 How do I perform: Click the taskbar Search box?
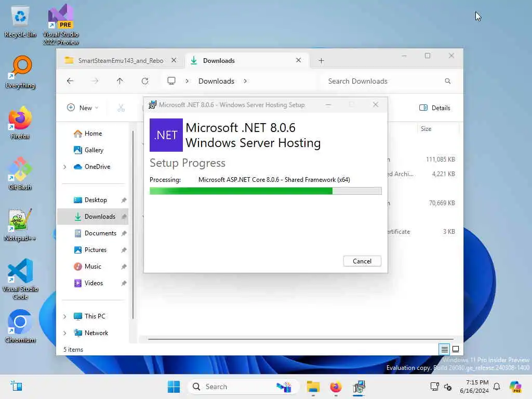(x=243, y=387)
